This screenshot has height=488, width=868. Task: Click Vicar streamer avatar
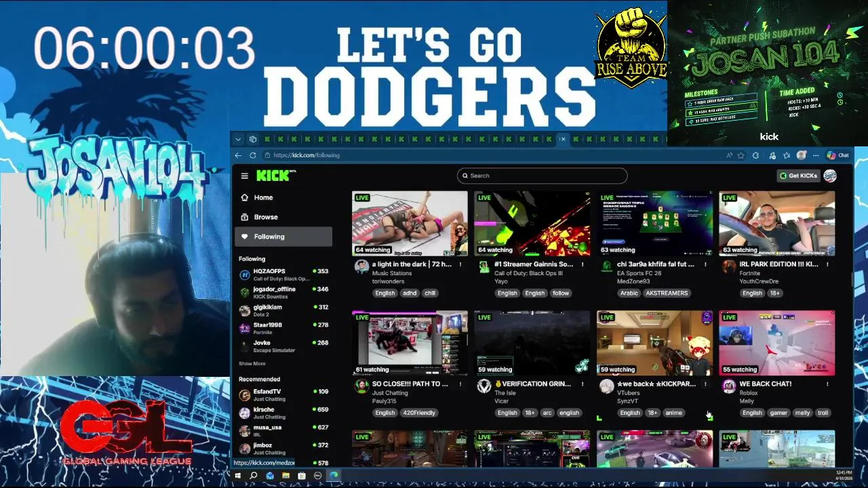coord(484,386)
